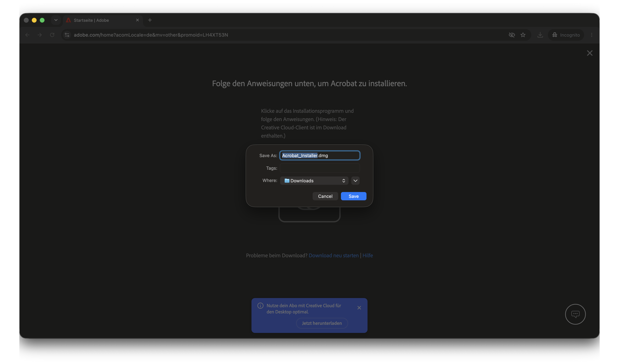View site information icon

click(x=67, y=35)
